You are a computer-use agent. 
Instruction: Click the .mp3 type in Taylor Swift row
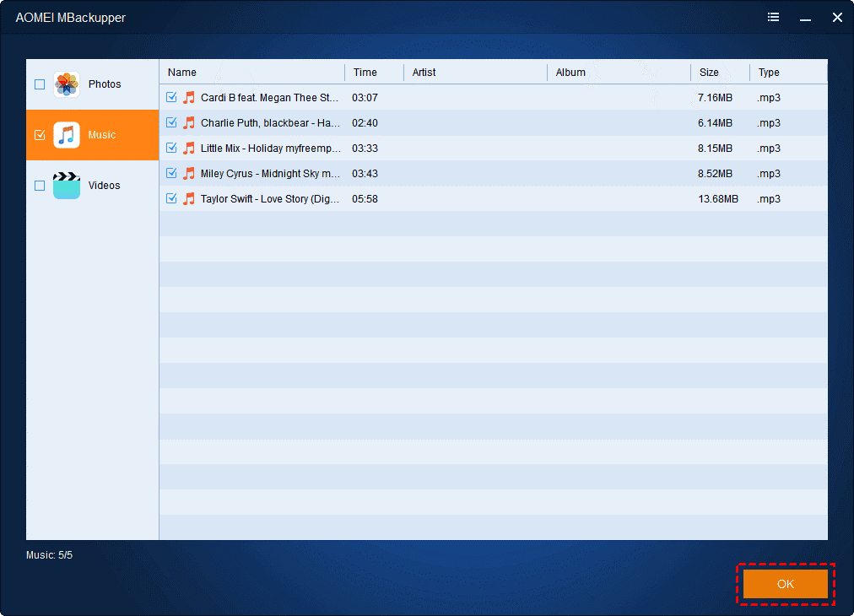pos(769,199)
